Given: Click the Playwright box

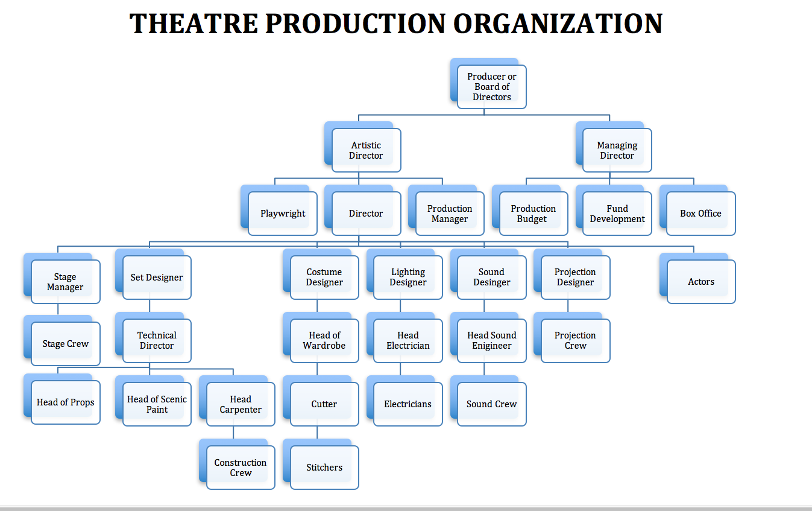Looking at the screenshot, I should coord(283,214).
